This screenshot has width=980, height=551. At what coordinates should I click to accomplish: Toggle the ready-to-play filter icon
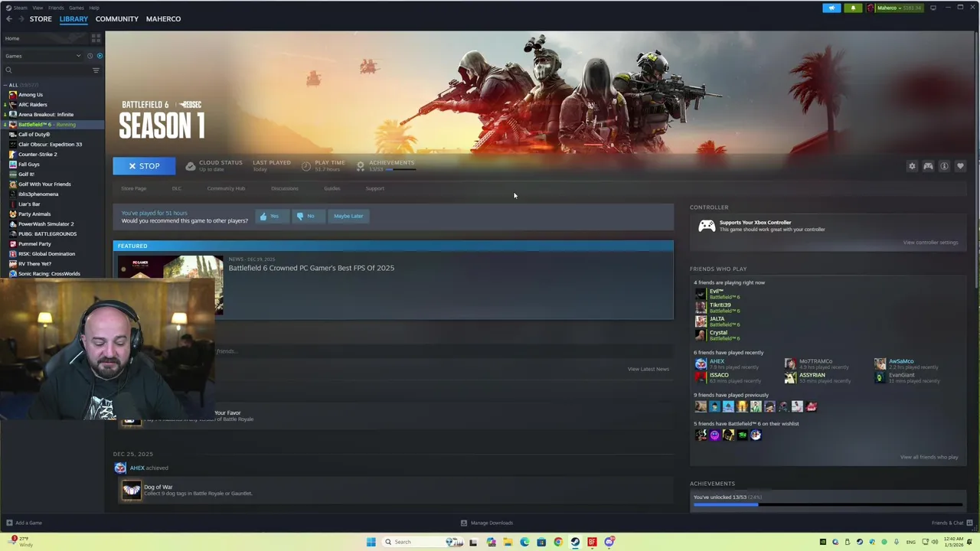click(100, 56)
